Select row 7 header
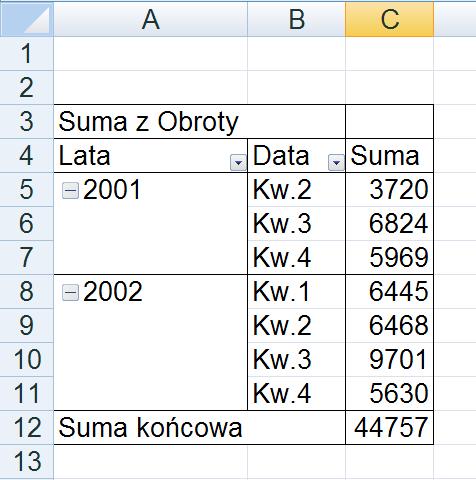Viewport: 476px width, 480px height. point(27,257)
